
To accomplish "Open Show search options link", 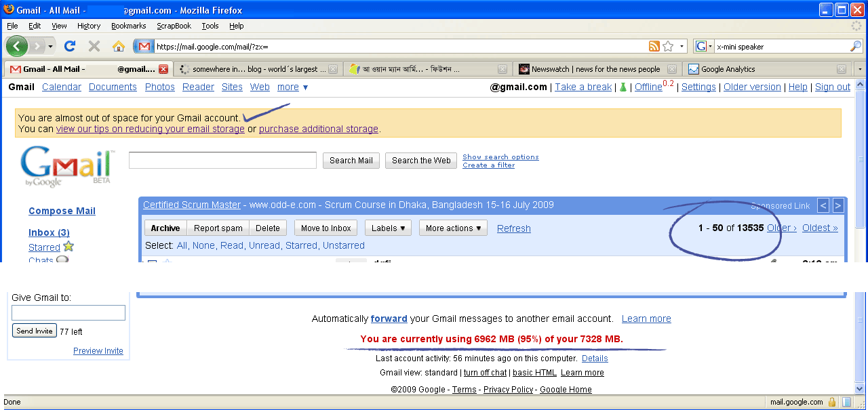I will point(500,157).
